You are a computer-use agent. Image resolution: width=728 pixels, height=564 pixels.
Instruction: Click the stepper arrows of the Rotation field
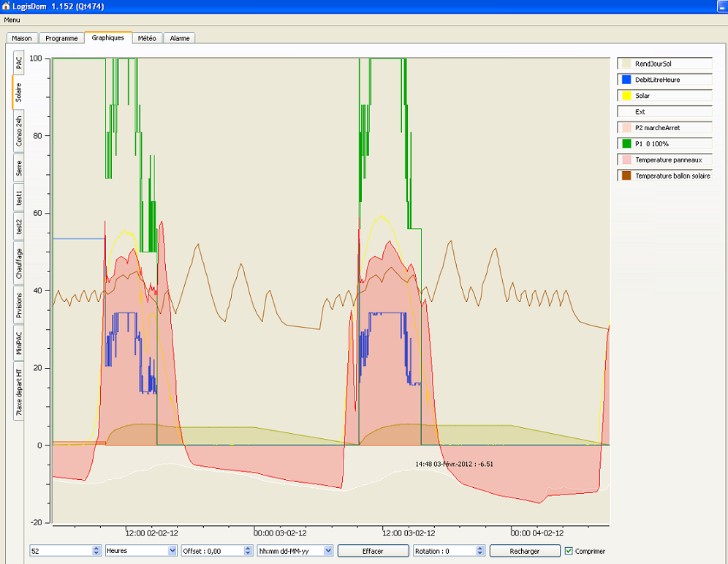(479, 550)
